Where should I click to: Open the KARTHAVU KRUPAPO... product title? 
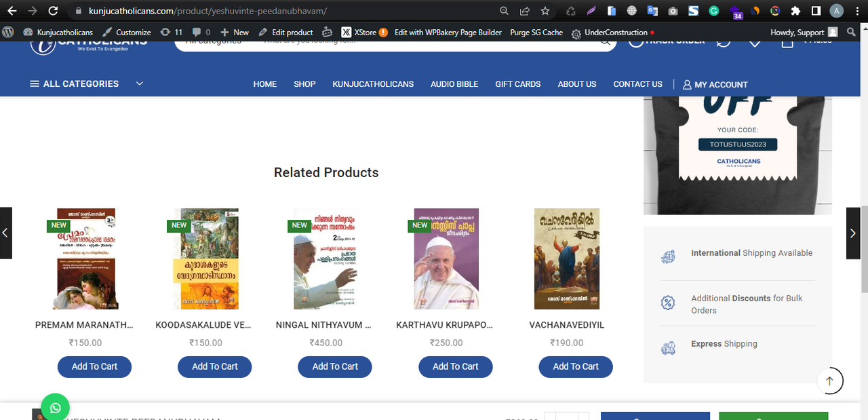click(445, 325)
